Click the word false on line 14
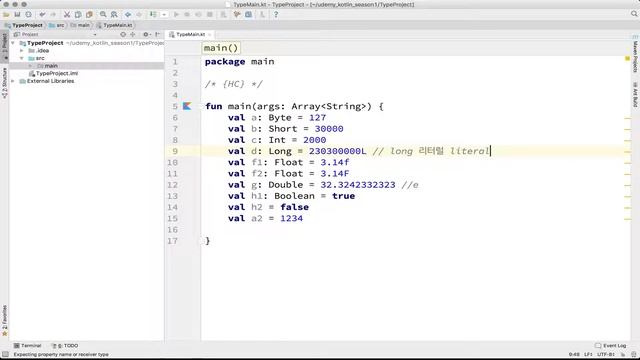Screen dimensions: 640x360 pos(294,207)
